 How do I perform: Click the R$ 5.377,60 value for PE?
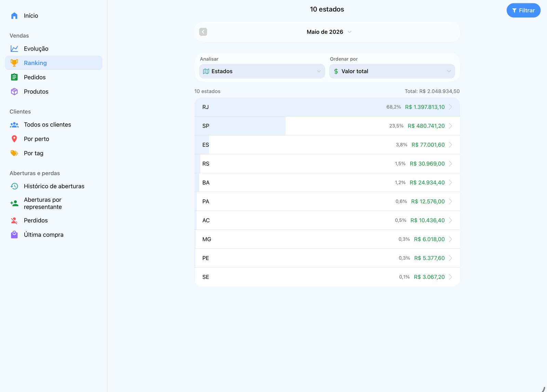click(429, 258)
